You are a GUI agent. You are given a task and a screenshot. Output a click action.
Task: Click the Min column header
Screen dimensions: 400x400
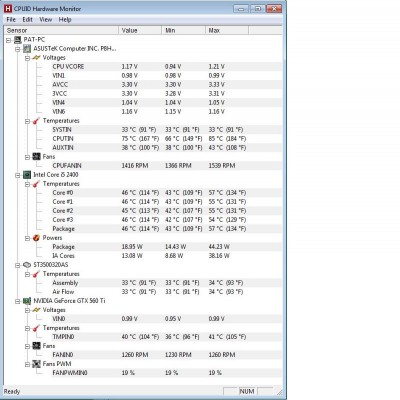184,30
